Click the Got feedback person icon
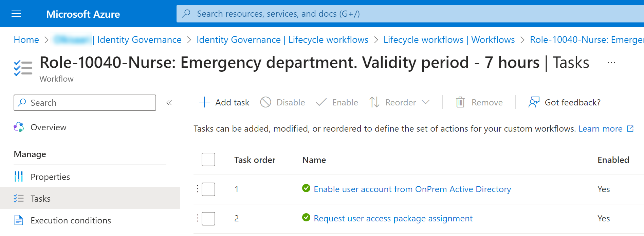The height and width of the screenshot is (236, 644). [534, 102]
